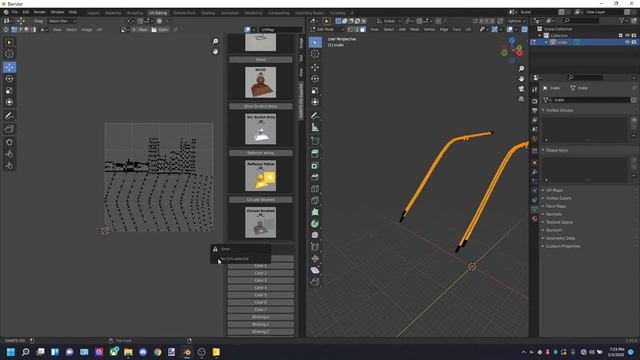The width and height of the screenshot is (640, 360).
Task: Select the Bevel tool
Action: [x=315, y=177]
